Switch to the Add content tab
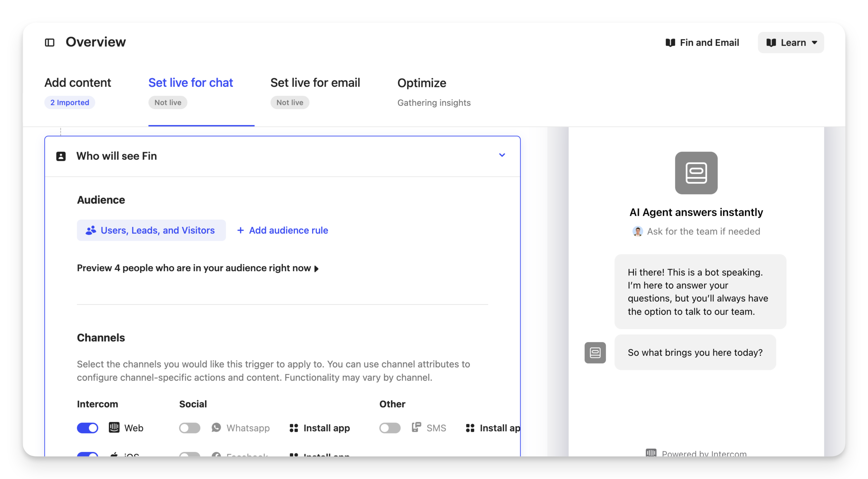 (x=78, y=83)
